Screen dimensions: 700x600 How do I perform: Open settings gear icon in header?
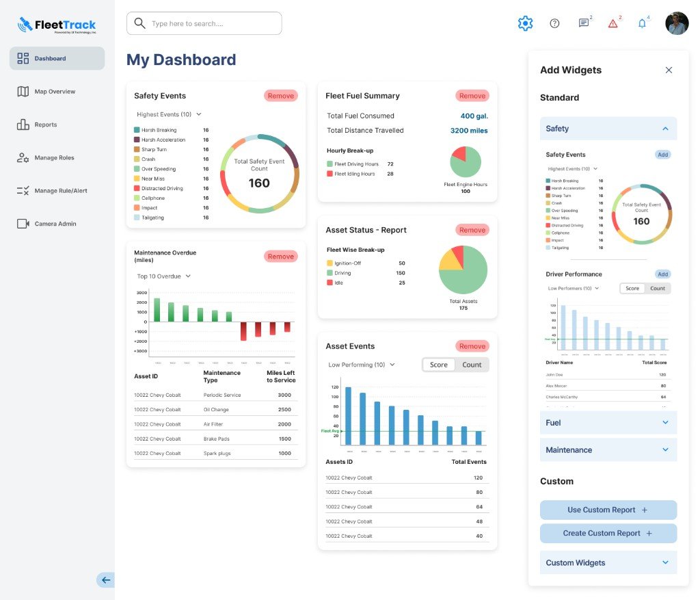click(x=525, y=23)
